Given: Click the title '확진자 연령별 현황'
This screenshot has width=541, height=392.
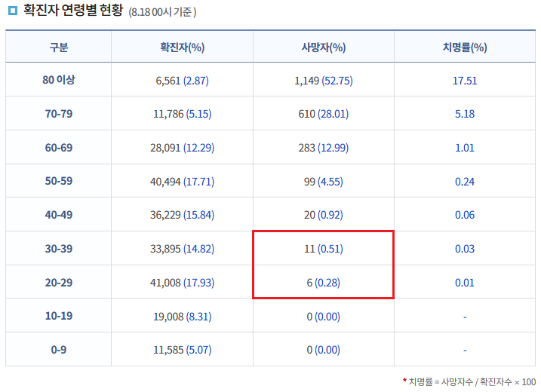Looking at the screenshot, I should point(72,10).
